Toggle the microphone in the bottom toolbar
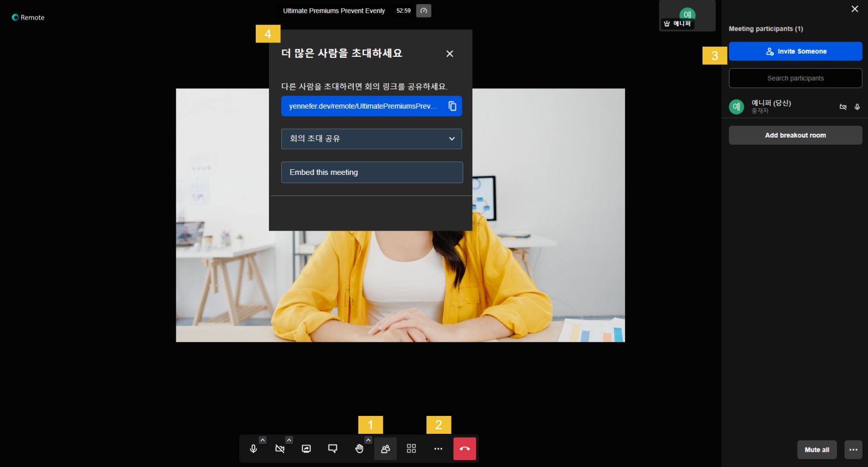This screenshot has width=868, height=467. (253, 449)
